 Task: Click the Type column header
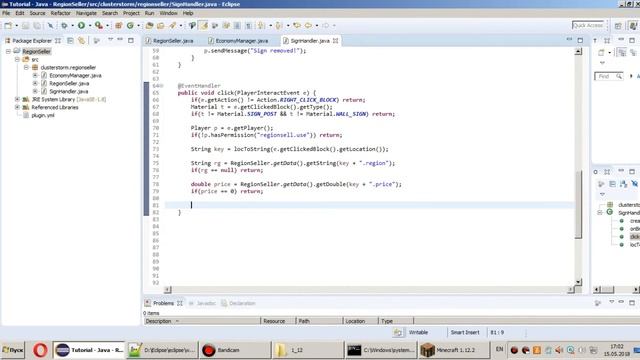coord(396,321)
